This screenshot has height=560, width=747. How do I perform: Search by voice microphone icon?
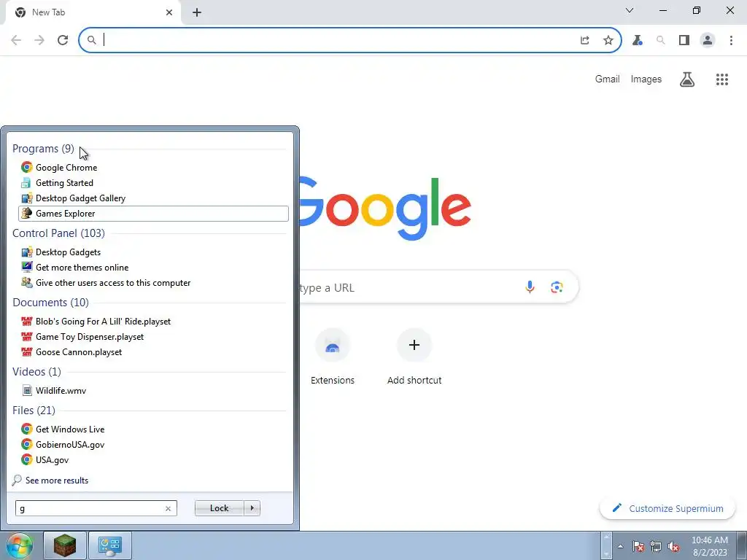[x=530, y=287]
